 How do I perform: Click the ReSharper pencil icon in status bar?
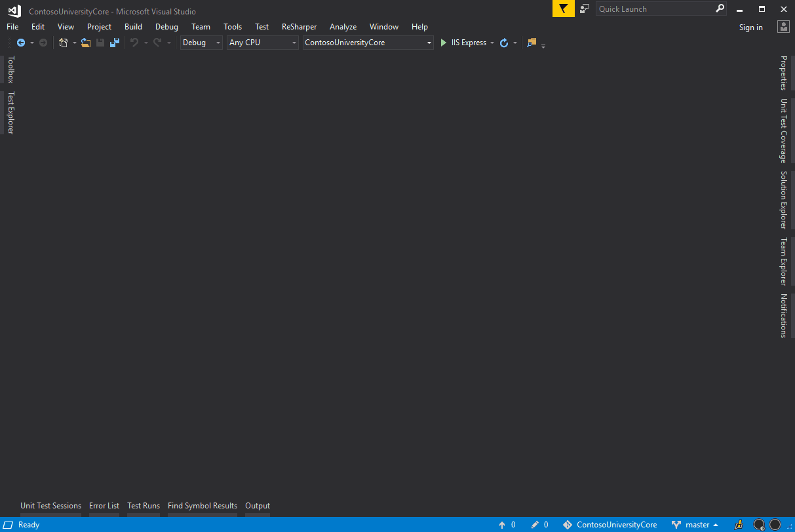(x=739, y=525)
